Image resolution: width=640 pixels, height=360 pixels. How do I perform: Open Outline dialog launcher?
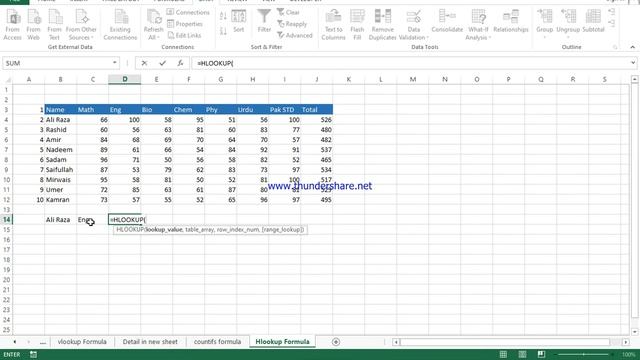pyautogui.click(x=615, y=47)
